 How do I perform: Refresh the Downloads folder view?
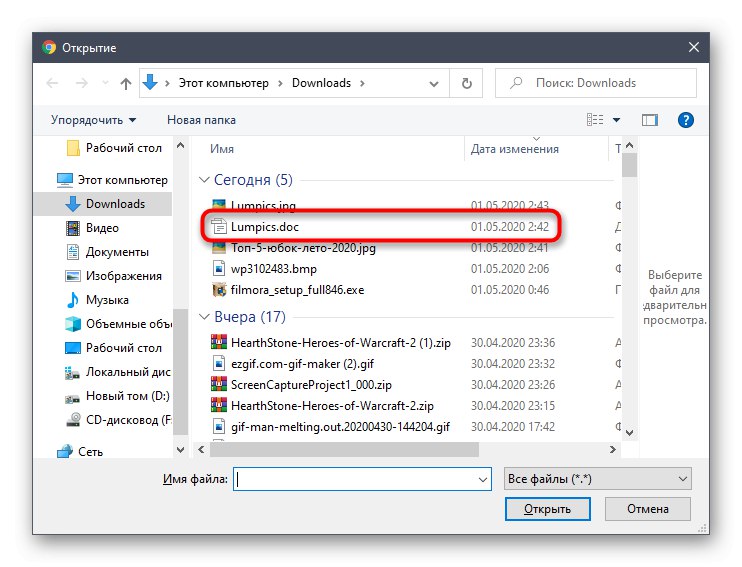(x=466, y=83)
